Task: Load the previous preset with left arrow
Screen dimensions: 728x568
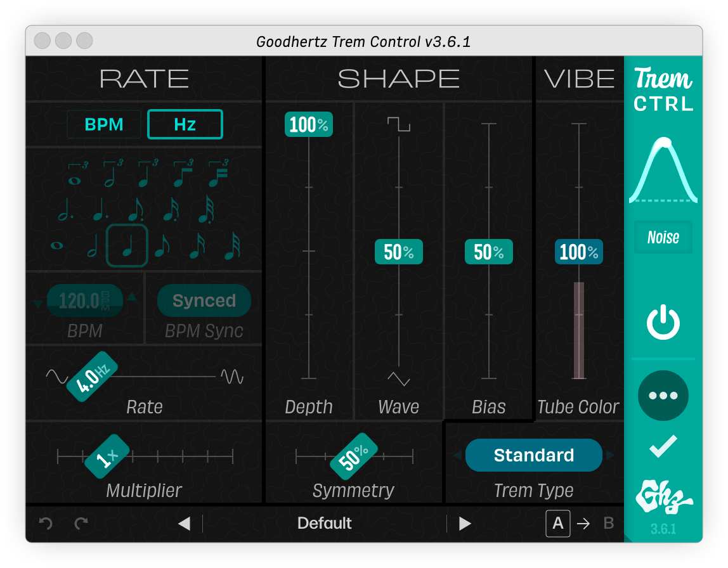Action: pos(185,524)
